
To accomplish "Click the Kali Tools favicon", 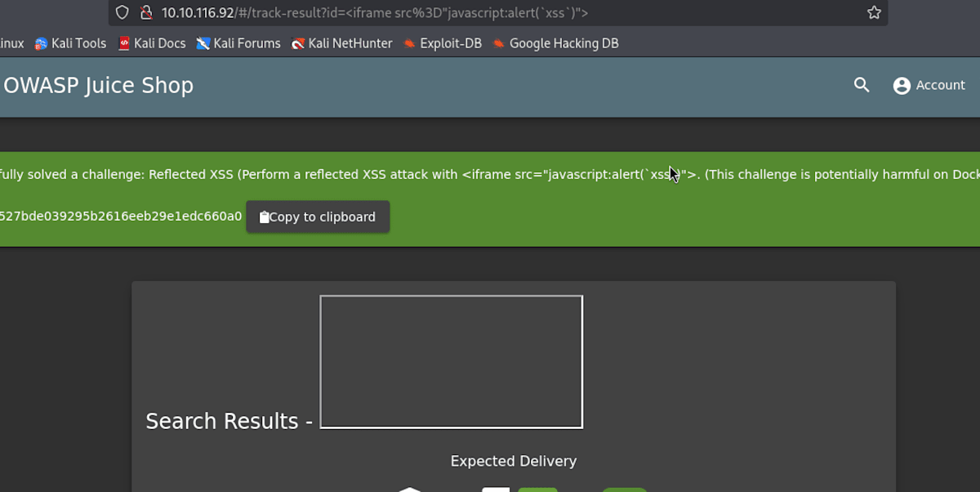I will pos(42,43).
